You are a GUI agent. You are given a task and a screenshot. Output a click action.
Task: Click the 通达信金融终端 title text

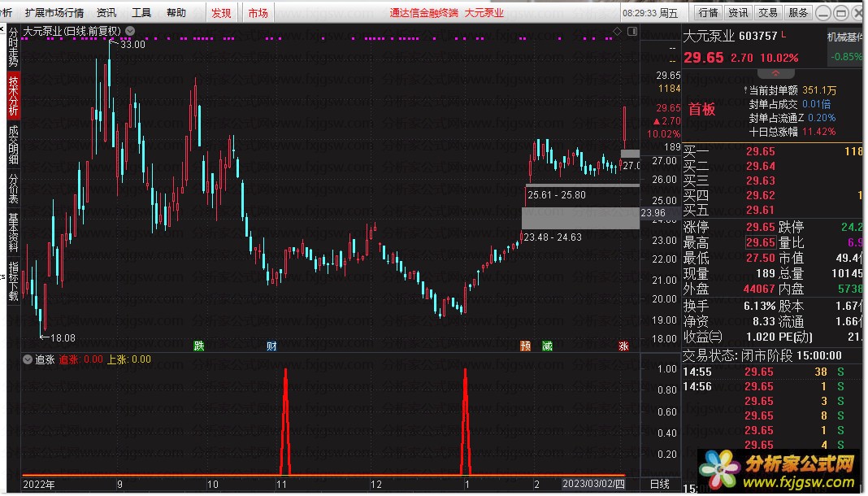tap(423, 13)
